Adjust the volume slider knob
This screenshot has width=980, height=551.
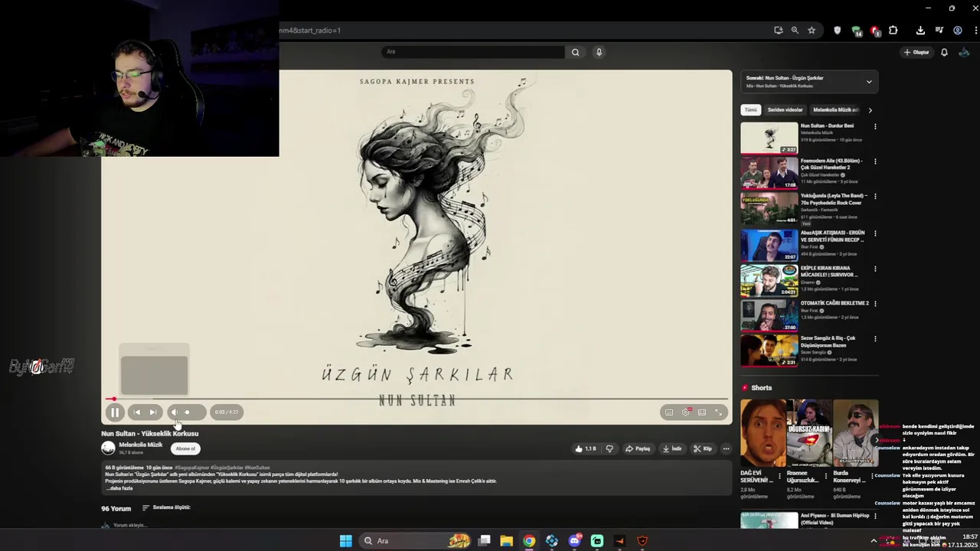click(x=187, y=412)
